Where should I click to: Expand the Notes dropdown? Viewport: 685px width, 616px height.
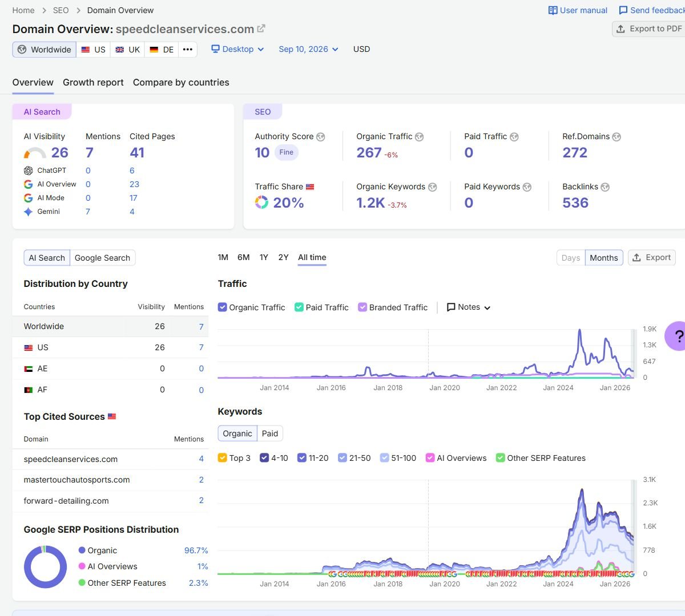point(469,307)
